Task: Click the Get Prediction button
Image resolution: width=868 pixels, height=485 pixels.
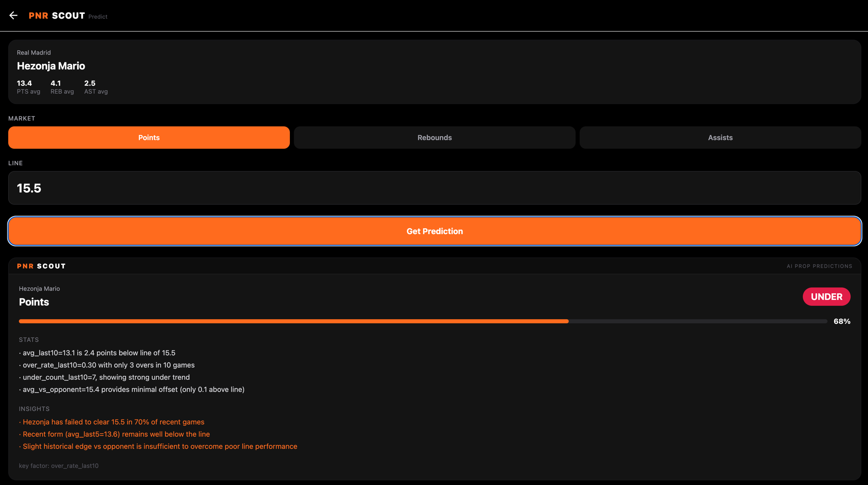Action: [x=434, y=231]
